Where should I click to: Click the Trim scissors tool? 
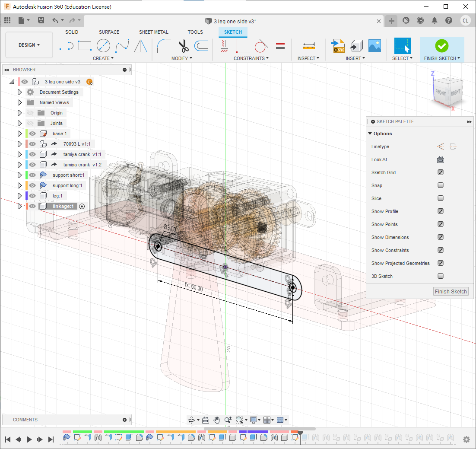(x=183, y=45)
